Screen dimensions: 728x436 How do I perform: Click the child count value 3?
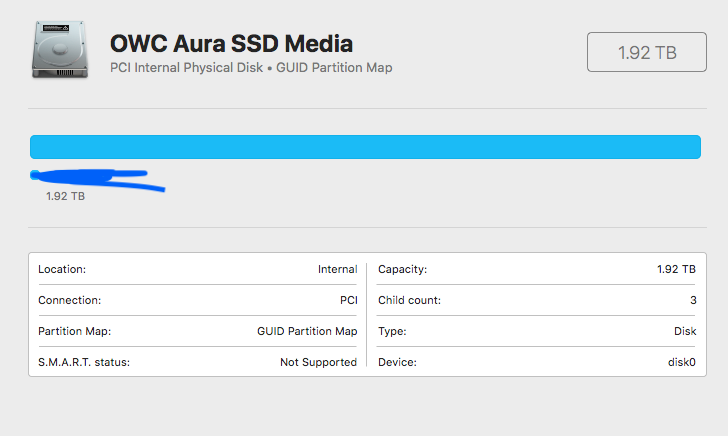(692, 300)
